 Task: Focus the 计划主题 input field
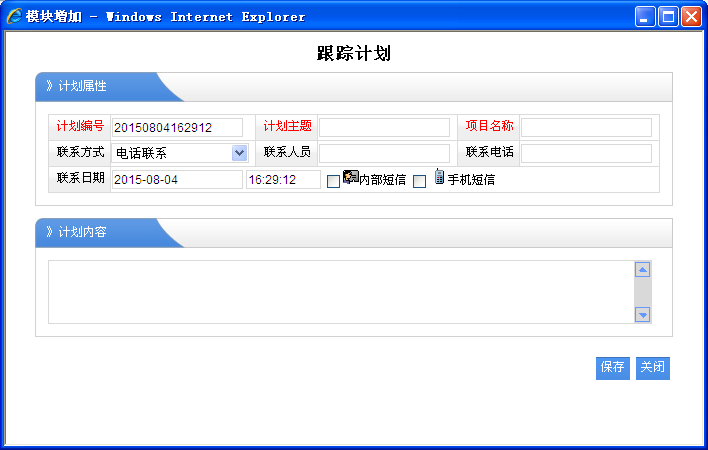coord(384,127)
